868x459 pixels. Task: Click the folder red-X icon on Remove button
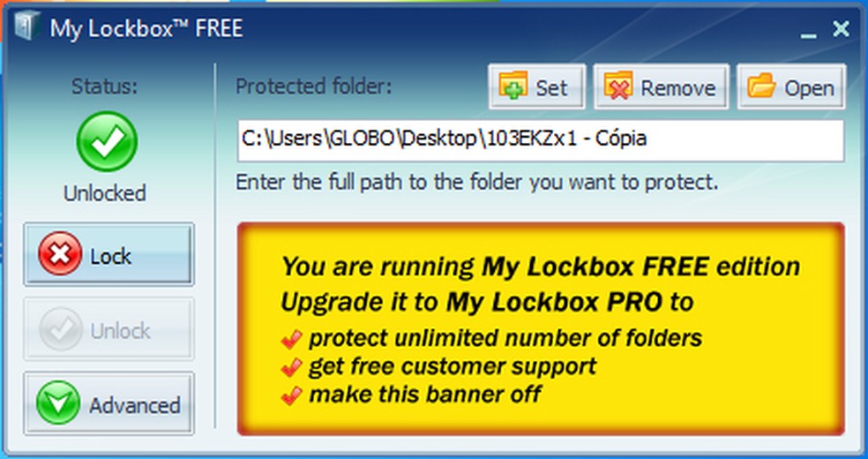coord(618,87)
